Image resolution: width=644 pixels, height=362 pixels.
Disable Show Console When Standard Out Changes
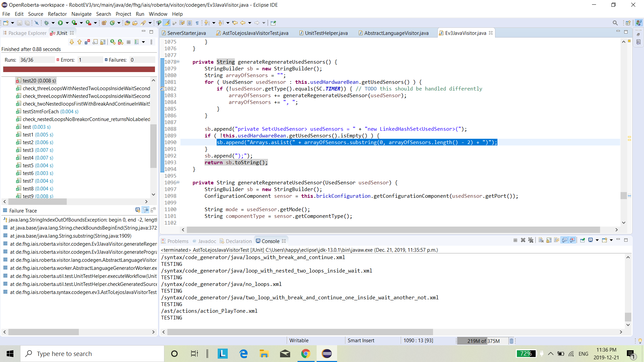pos(564,240)
